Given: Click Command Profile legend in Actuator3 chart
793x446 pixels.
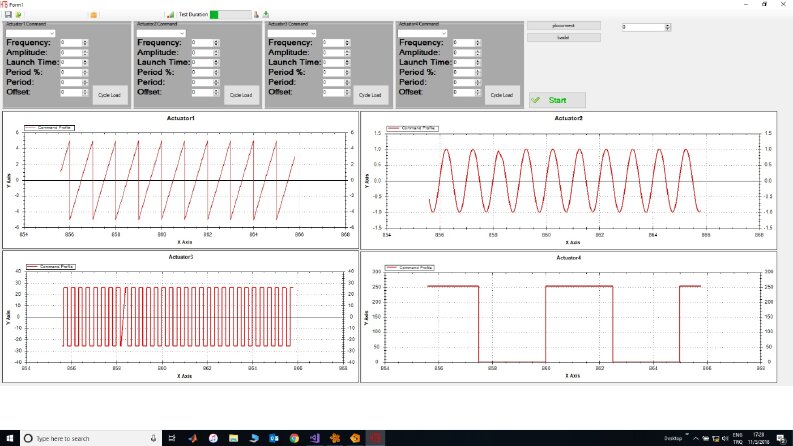Looking at the screenshot, I should (51, 266).
